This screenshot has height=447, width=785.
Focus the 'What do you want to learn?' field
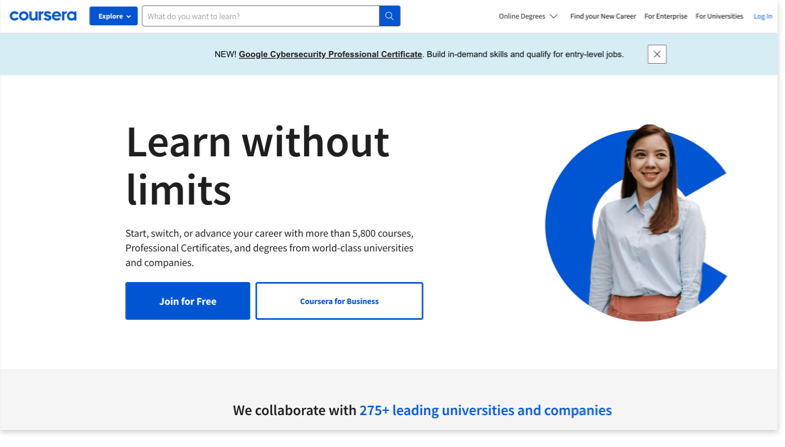[x=260, y=16]
